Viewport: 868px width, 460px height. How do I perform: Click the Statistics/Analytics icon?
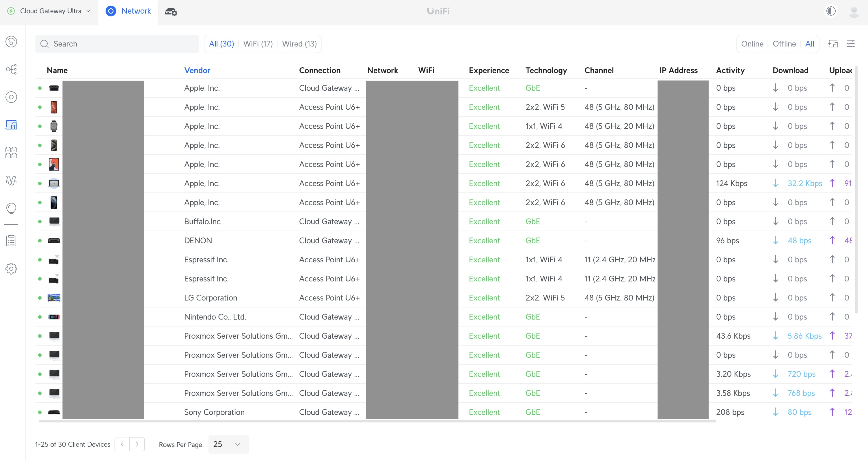tap(11, 181)
